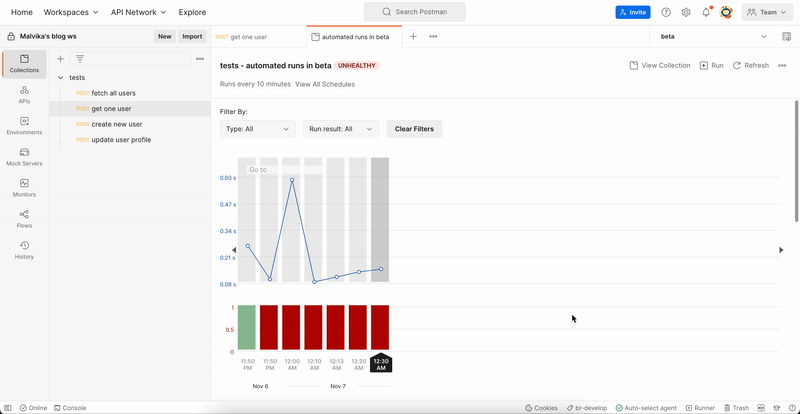
Task: Go to next runs with right arrow
Action: click(x=781, y=250)
